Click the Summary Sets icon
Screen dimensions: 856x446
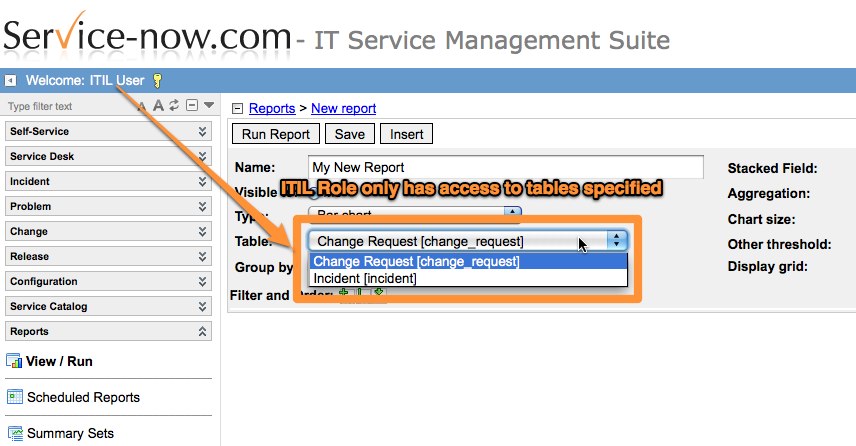pyautogui.click(x=14, y=433)
